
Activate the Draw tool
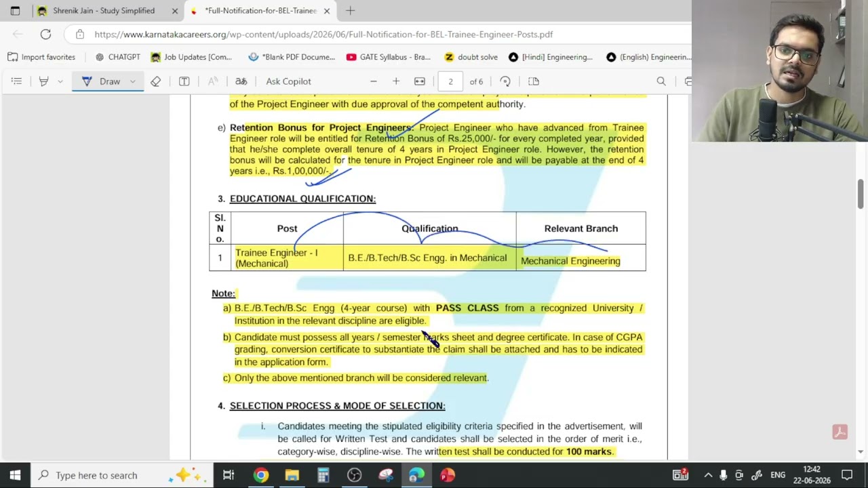point(103,81)
